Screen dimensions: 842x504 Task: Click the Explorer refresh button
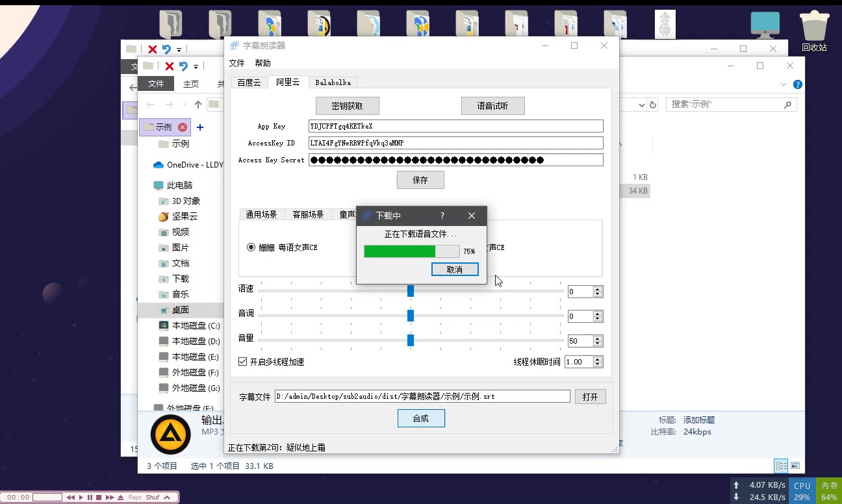(653, 105)
